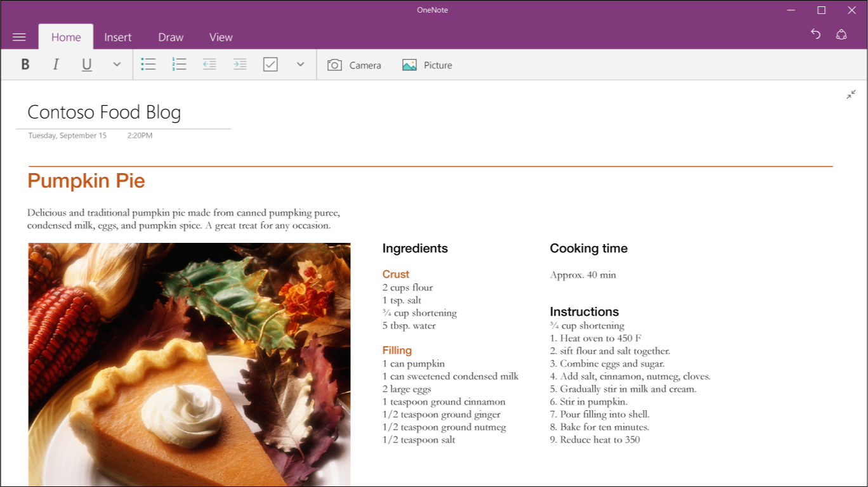Open the hamburger navigation menu
Image resolution: width=868 pixels, height=487 pixels.
click(x=19, y=37)
